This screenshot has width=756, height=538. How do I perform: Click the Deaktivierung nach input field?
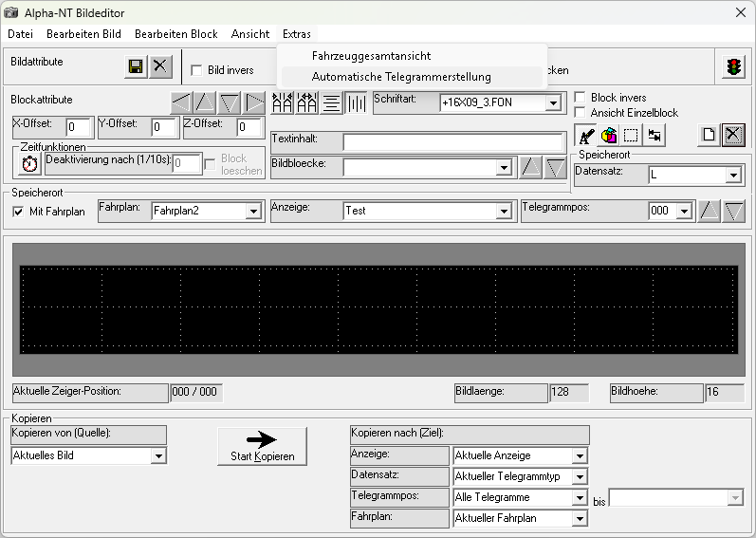tap(186, 163)
